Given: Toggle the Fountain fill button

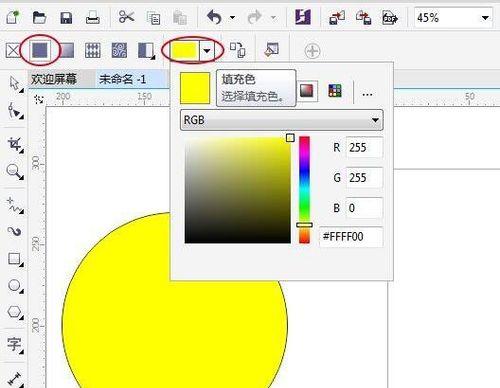Looking at the screenshot, I should click(66, 50).
